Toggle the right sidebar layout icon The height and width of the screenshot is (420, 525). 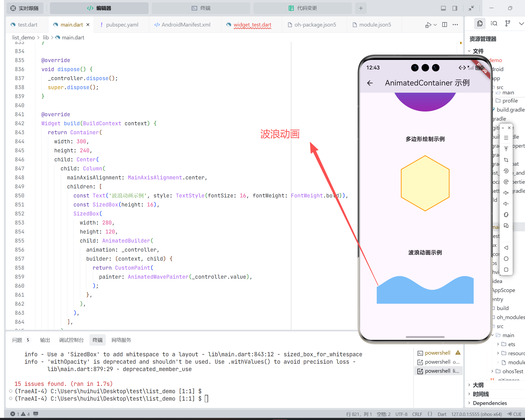coord(455,8)
